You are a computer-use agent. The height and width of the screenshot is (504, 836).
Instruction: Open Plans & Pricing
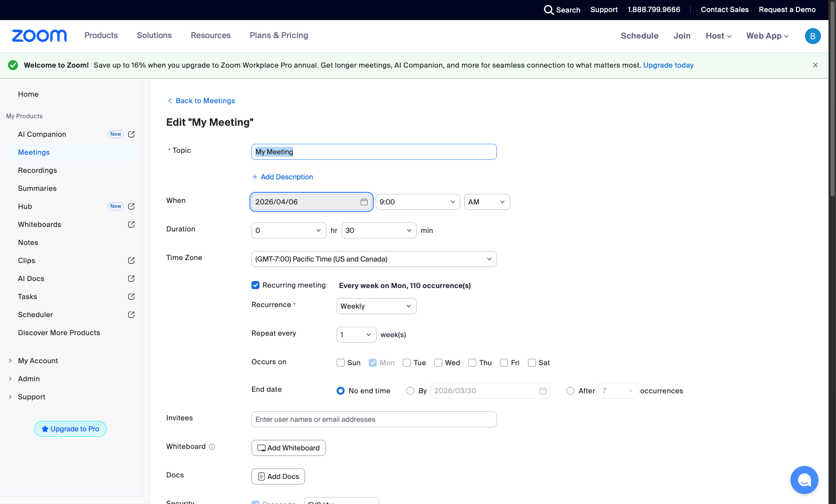click(279, 36)
